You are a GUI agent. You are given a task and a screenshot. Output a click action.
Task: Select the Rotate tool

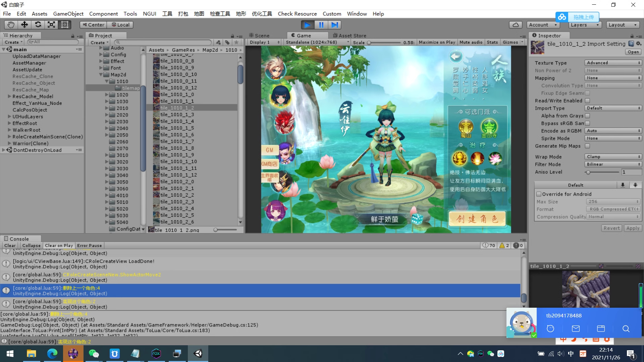pos(38,24)
